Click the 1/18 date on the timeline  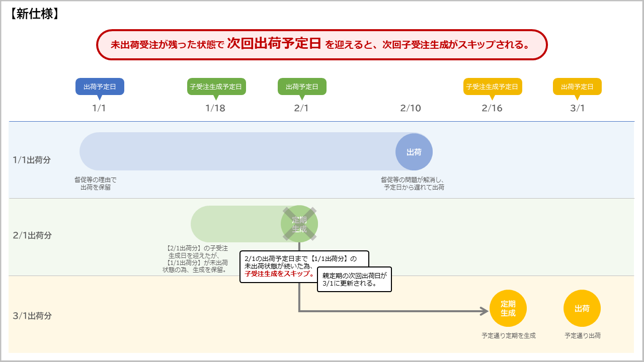click(215, 109)
